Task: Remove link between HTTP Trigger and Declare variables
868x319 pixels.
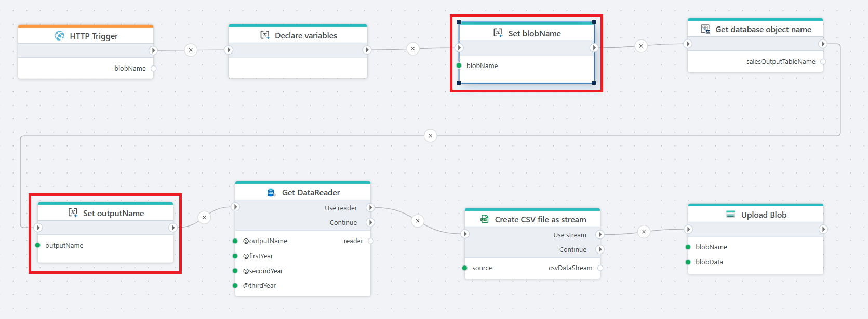Action: pos(191,50)
